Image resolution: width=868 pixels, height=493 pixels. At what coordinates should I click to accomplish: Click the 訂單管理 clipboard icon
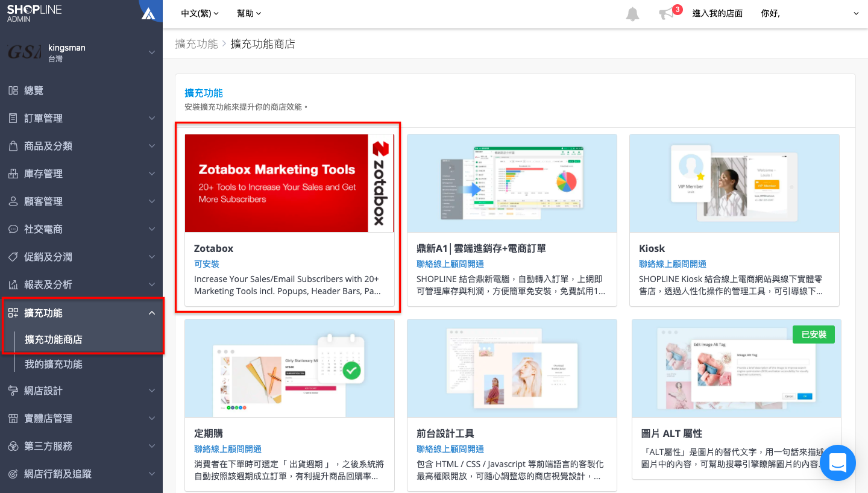click(x=13, y=118)
